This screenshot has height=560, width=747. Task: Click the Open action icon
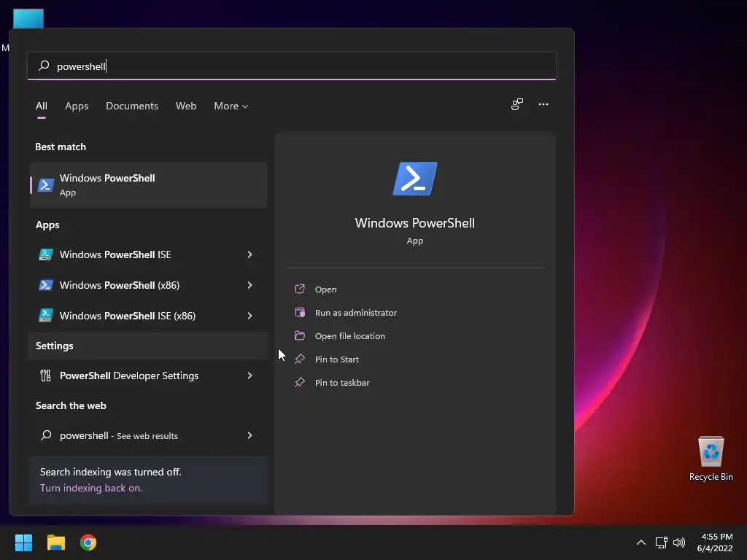(300, 289)
